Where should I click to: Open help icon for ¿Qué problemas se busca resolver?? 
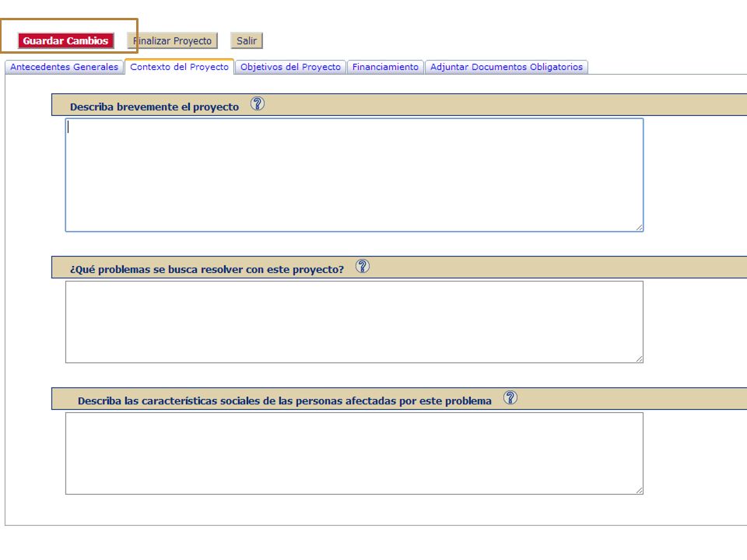pyautogui.click(x=363, y=266)
